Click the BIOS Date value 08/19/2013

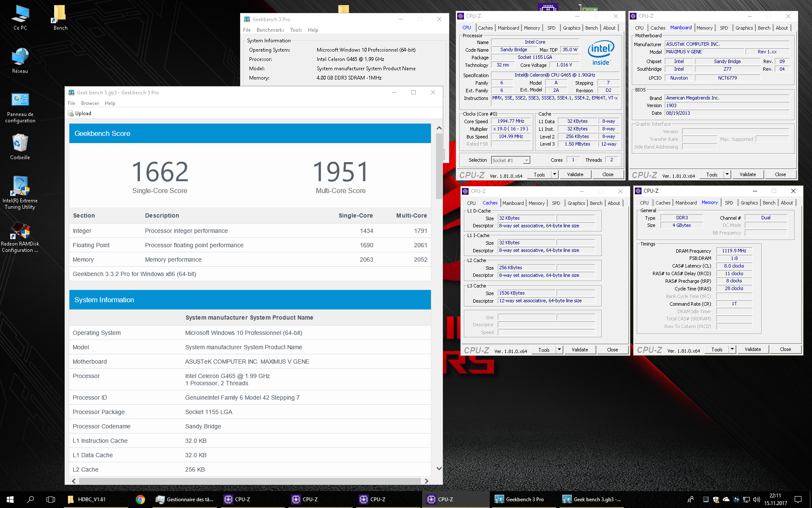[x=727, y=113]
